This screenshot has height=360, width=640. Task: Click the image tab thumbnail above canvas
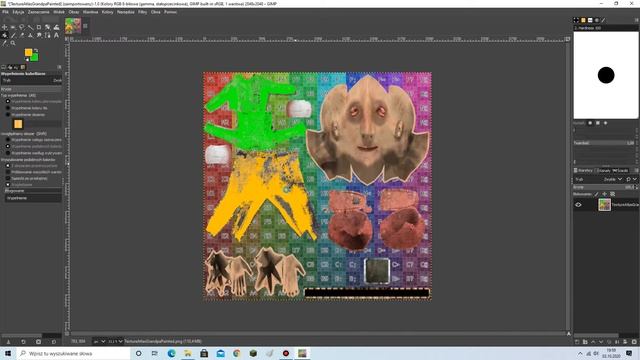click(x=73, y=26)
